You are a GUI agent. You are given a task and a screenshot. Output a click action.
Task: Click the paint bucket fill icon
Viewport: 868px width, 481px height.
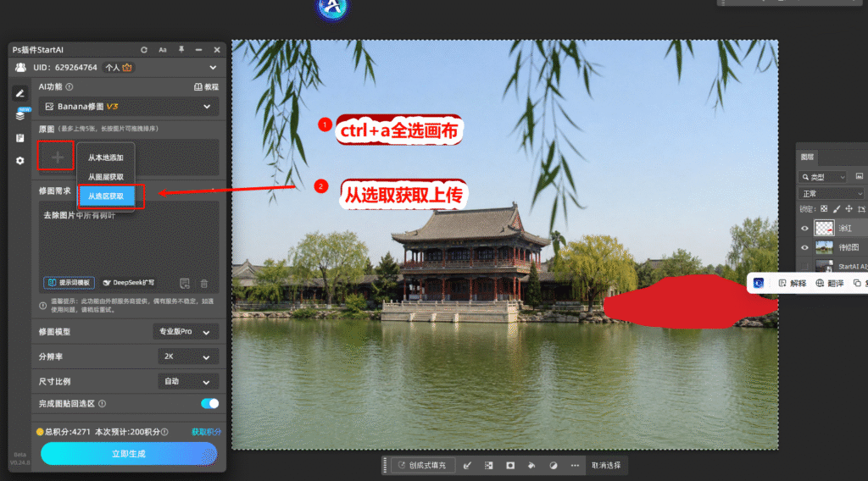pyautogui.click(x=531, y=466)
